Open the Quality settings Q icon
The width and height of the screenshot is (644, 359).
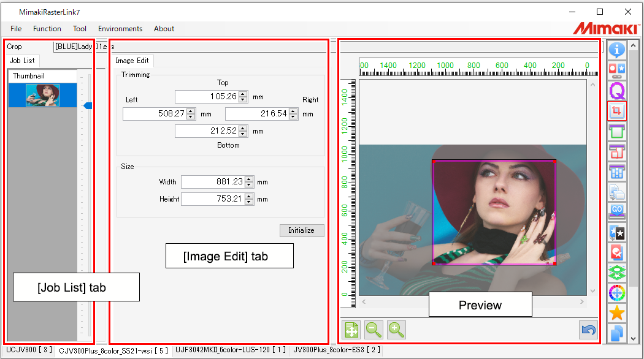618,91
